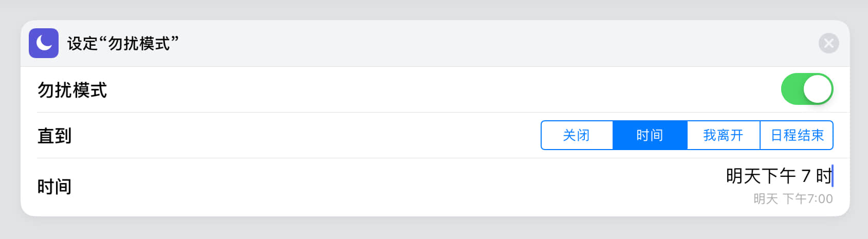
Task: Choose the 我离开 segment option
Action: [x=723, y=135]
